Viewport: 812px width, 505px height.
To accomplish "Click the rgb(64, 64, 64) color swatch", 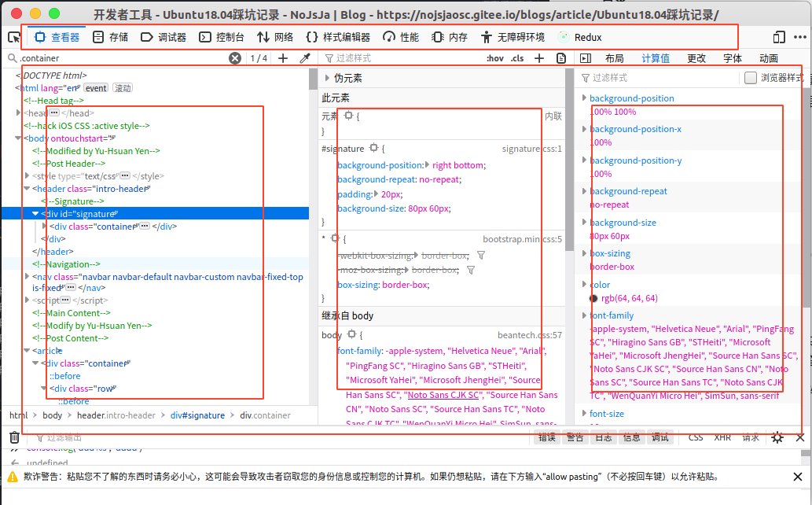I will coord(594,298).
